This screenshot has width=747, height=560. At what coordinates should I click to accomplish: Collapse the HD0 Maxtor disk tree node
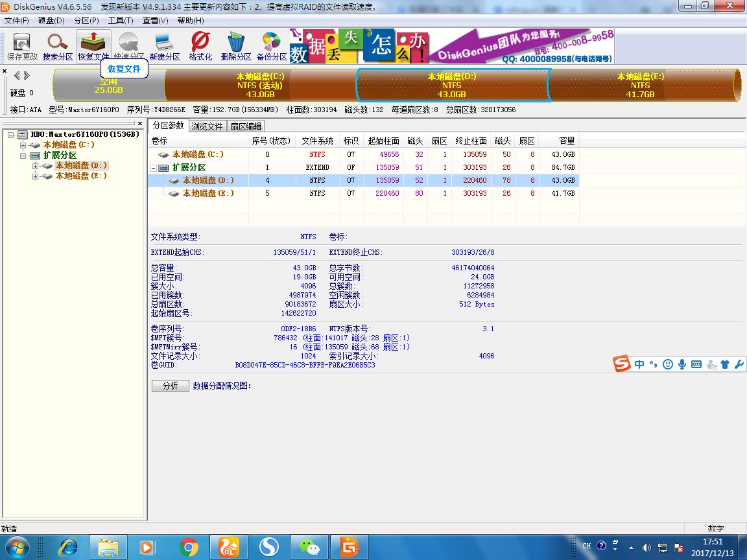click(12, 135)
